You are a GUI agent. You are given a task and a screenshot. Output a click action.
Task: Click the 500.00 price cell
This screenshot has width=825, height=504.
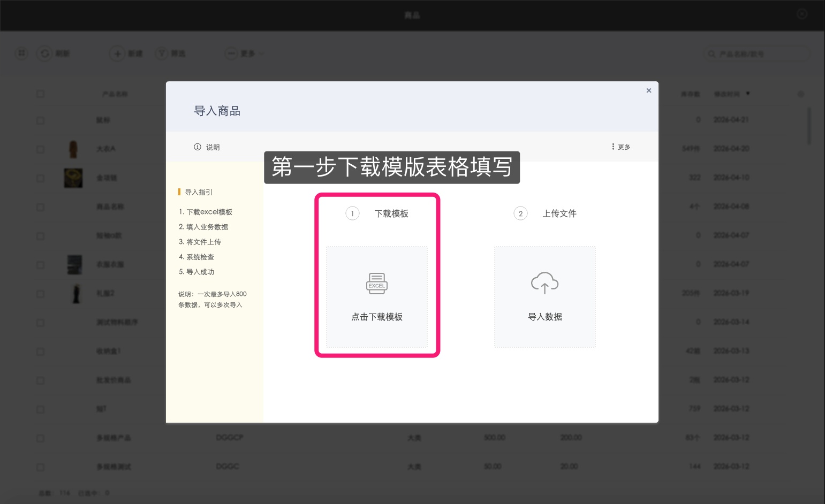pyautogui.click(x=495, y=438)
